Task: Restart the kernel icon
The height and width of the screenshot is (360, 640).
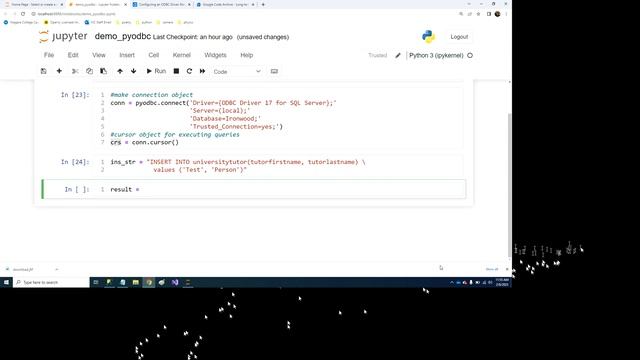Action: click(x=189, y=71)
